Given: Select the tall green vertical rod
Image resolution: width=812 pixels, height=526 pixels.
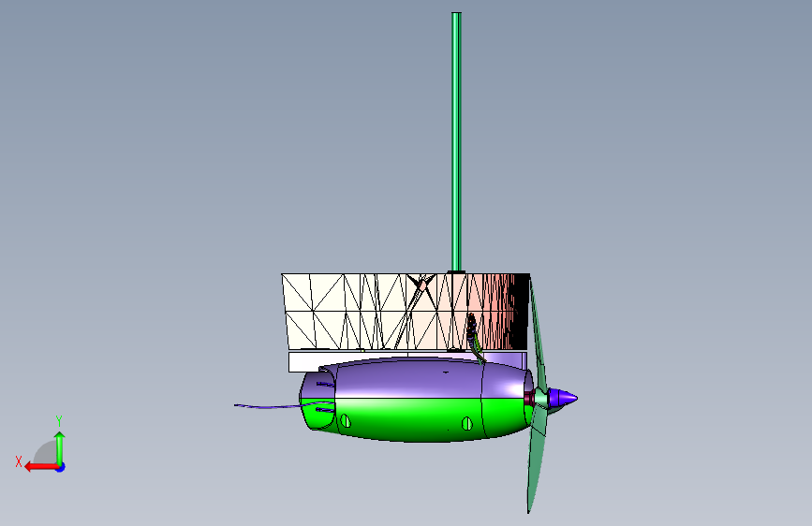Looking at the screenshot, I should pyautogui.click(x=456, y=141).
